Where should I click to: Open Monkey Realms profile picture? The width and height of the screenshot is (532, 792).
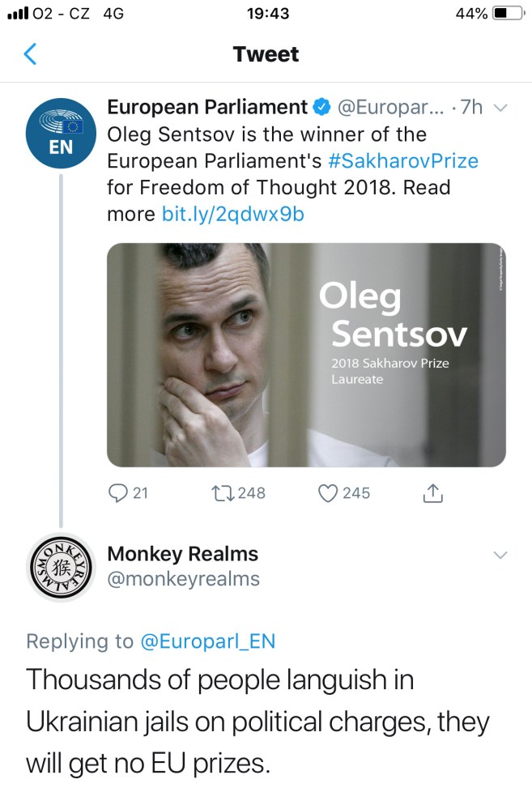coord(62,568)
